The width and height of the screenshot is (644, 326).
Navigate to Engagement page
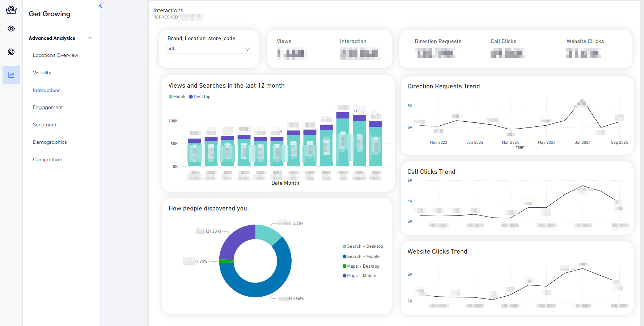click(x=48, y=107)
